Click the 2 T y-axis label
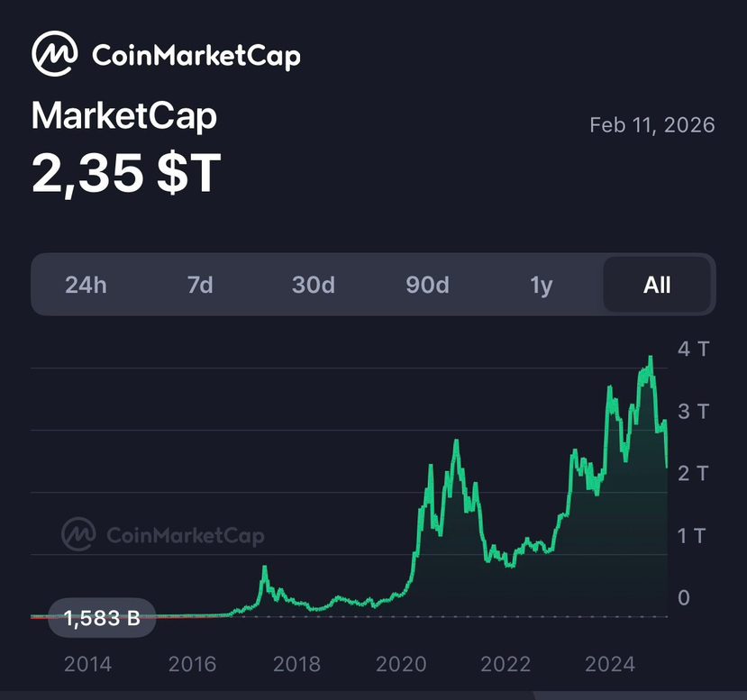 tap(693, 473)
